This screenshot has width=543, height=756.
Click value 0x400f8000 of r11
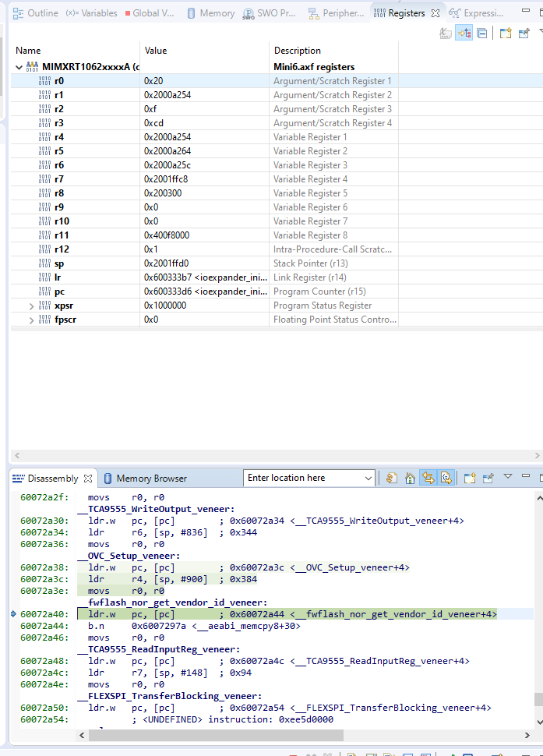[167, 235]
